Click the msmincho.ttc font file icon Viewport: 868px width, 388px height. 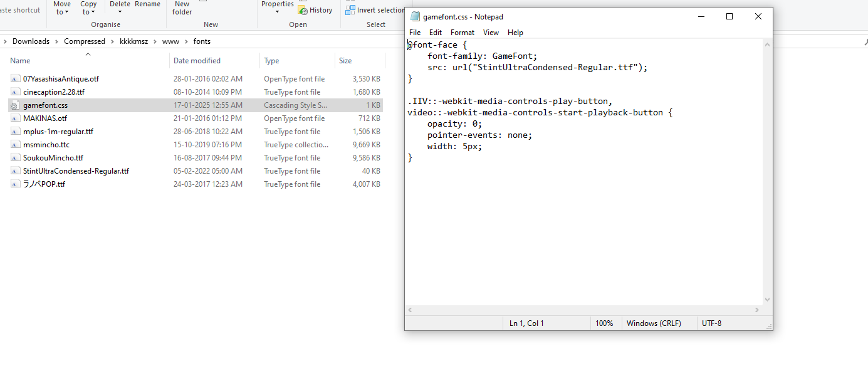16,145
